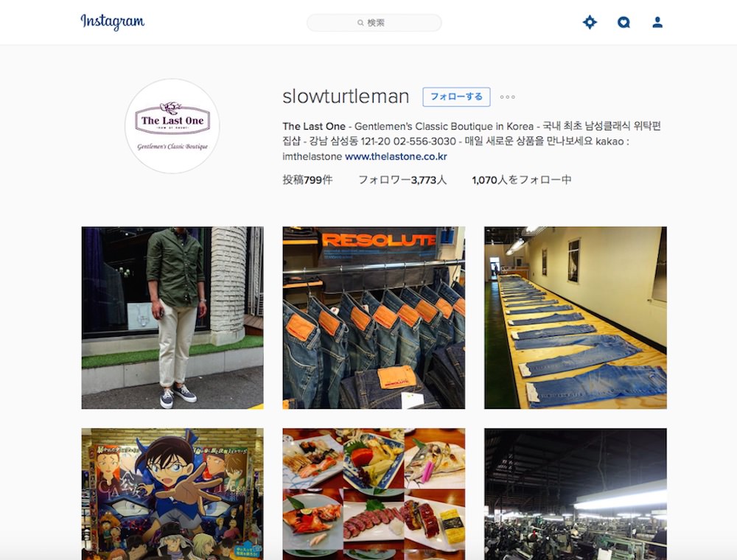The height and width of the screenshot is (560, 737).
Task: Open the jeans laid on table photo
Action: 576,318
